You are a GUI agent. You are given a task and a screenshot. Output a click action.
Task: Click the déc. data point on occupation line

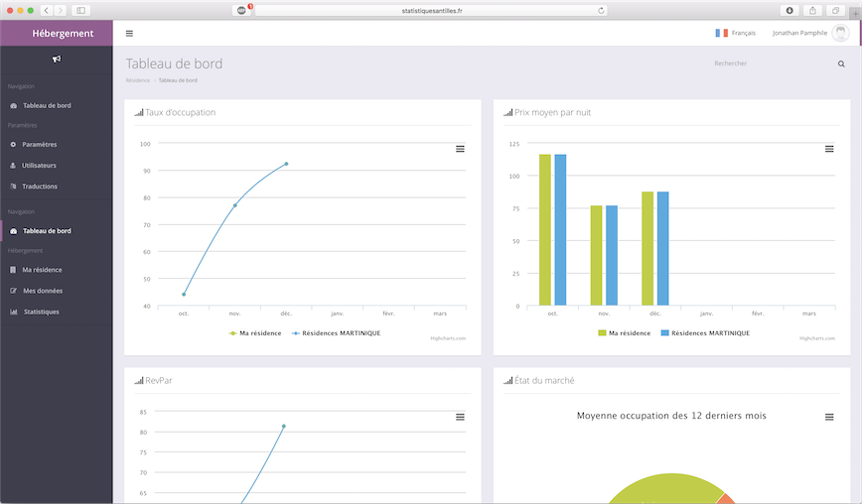pos(286,164)
